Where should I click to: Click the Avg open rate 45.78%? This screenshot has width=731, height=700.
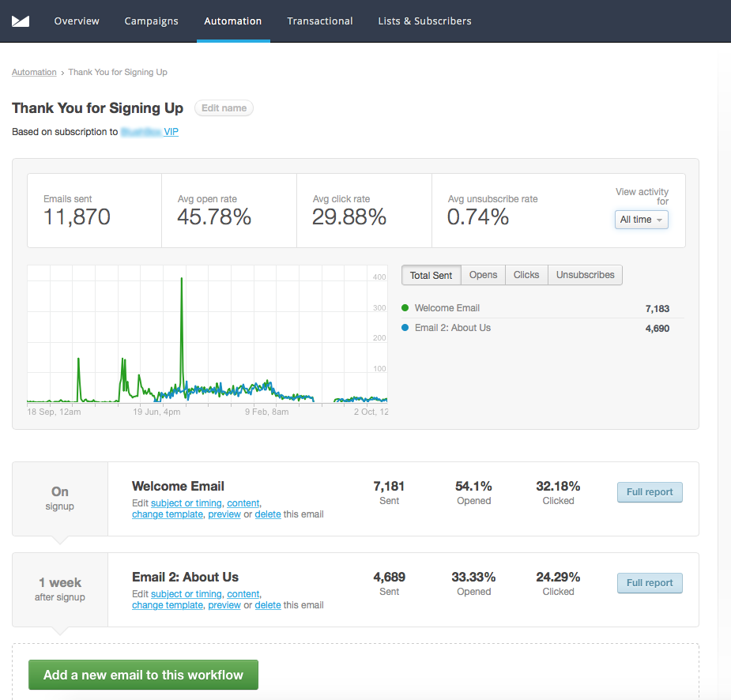(214, 217)
